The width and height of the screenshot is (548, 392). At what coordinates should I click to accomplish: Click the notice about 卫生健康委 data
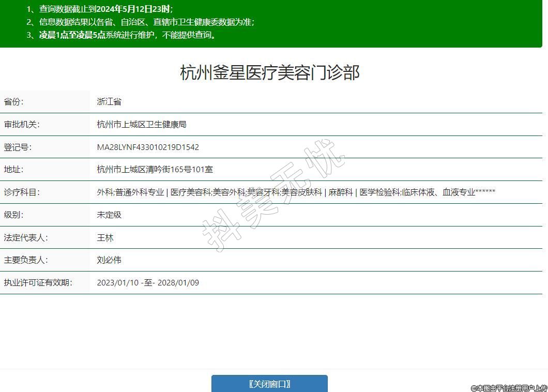coord(146,22)
